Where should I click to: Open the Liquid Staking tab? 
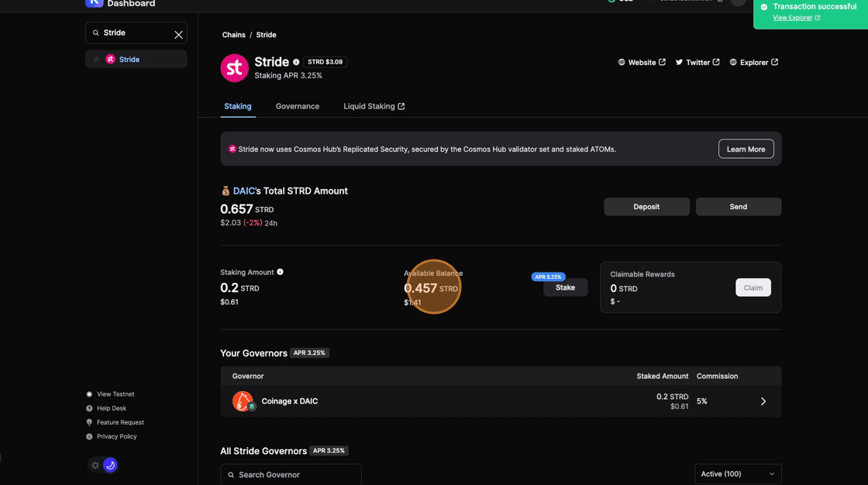pyautogui.click(x=374, y=106)
